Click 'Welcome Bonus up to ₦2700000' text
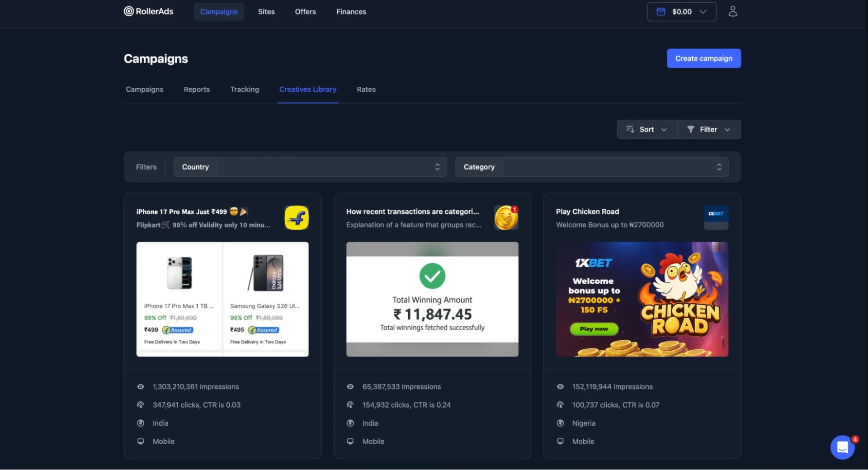This screenshot has height=470, width=868. click(610, 225)
